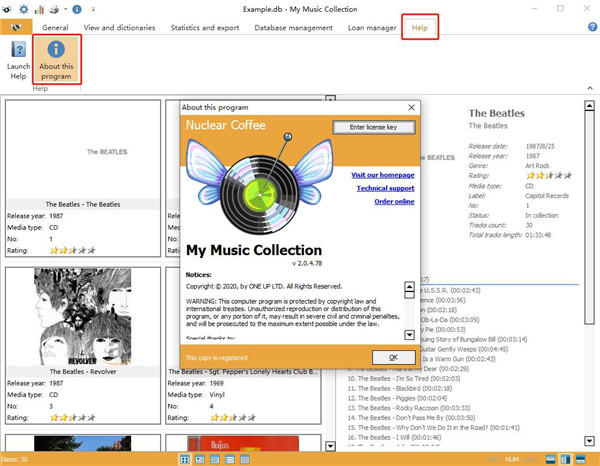Click the album list scroll down arrow
Image resolution: width=600 pixels, height=466 pixels.
coord(330,446)
